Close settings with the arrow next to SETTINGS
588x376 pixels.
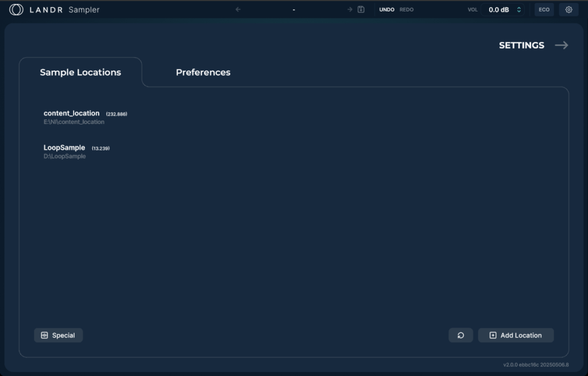[562, 45]
